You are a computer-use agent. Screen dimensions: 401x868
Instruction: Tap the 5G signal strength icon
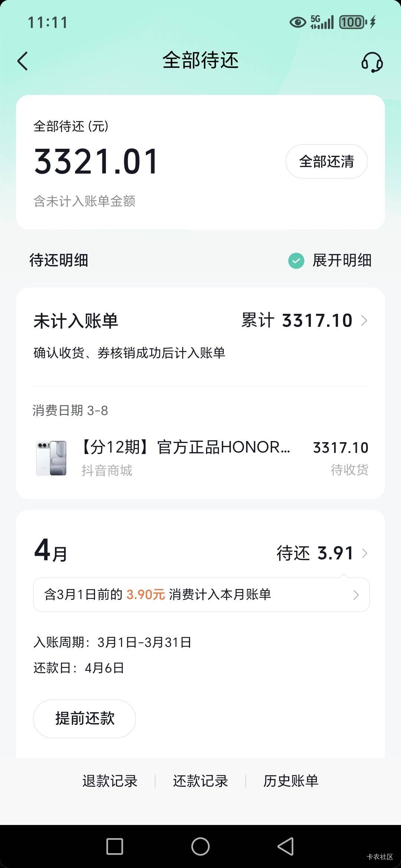point(322,22)
